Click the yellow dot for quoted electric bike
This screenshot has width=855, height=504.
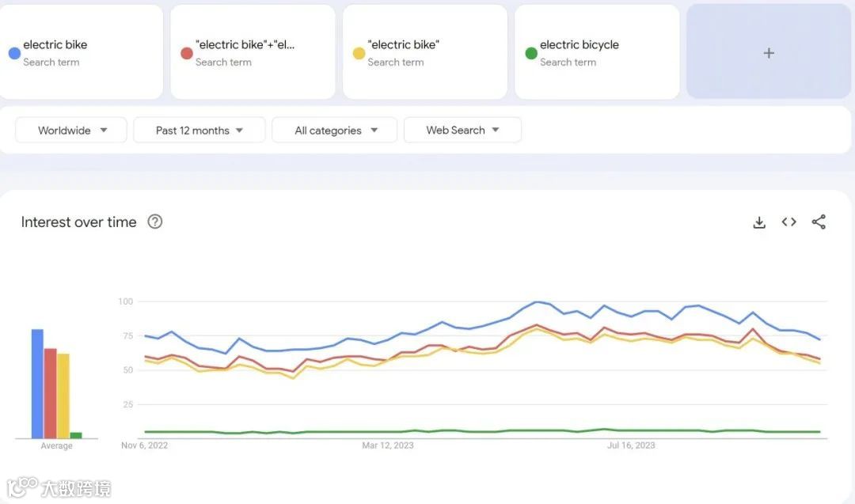[x=358, y=53]
